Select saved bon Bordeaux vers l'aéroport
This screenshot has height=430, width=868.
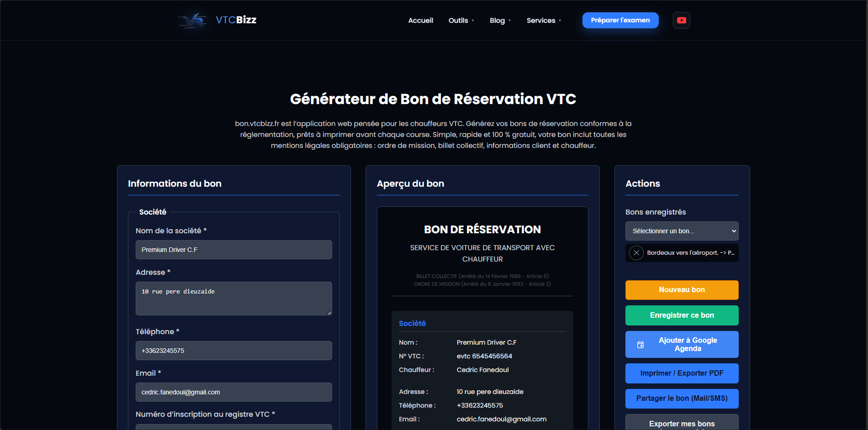click(x=690, y=252)
